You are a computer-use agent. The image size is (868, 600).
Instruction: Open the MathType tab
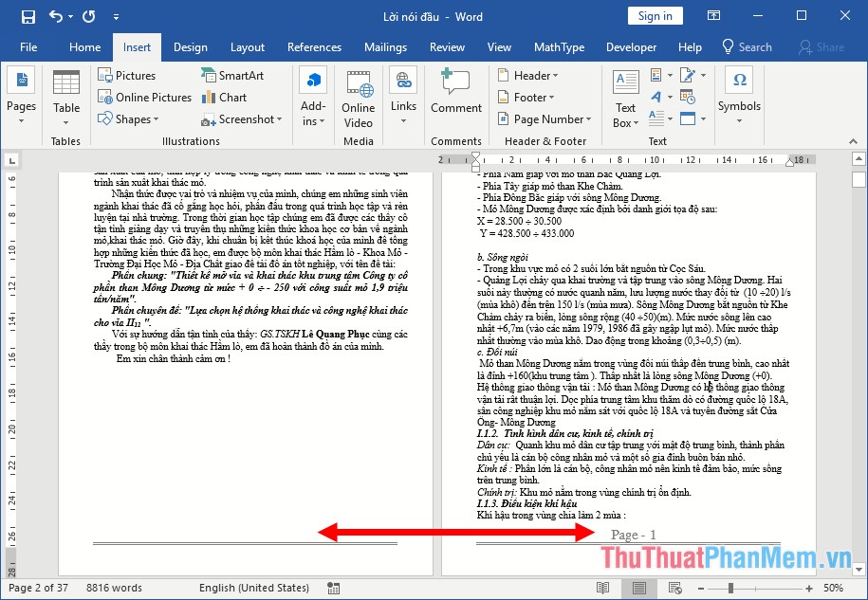(560, 46)
